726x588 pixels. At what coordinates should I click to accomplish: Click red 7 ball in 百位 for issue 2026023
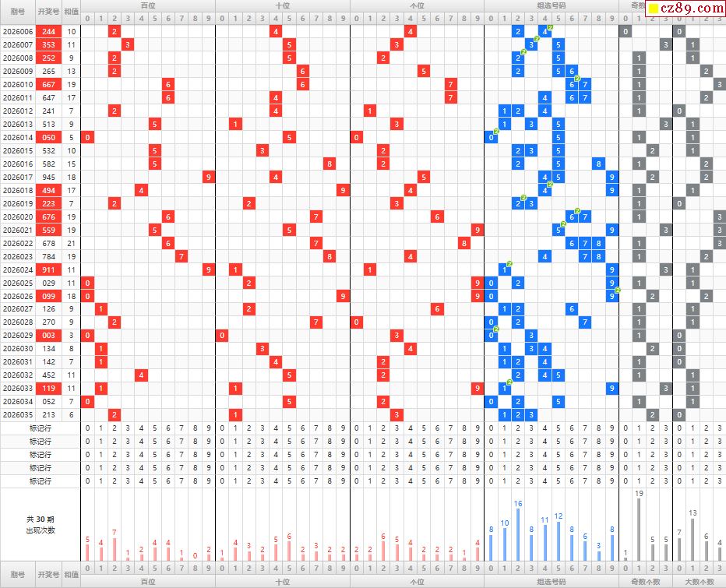(181, 256)
